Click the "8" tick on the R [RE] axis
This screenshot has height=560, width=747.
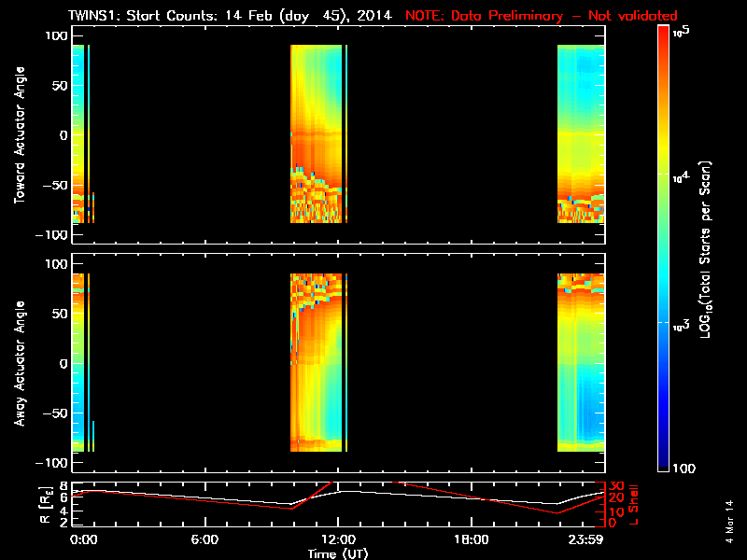click(x=63, y=486)
